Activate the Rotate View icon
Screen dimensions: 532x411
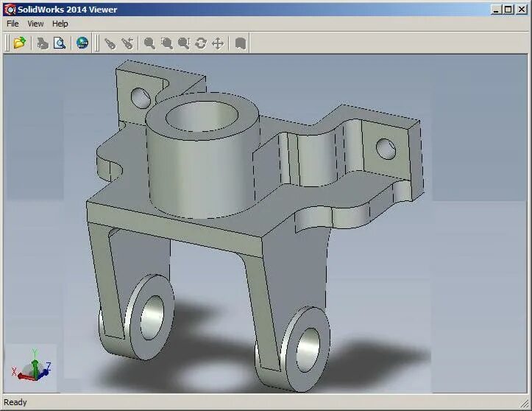point(201,43)
